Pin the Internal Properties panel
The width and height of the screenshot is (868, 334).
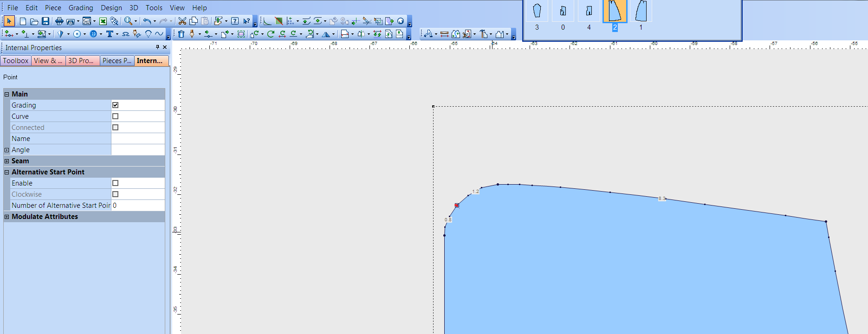pos(157,47)
